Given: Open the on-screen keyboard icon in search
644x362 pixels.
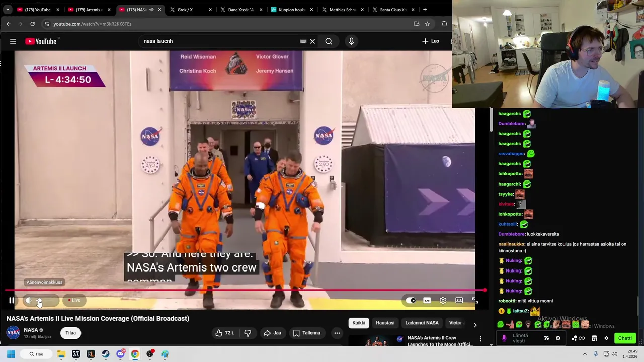Looking at the screenshot, I should tap(303, 41).
